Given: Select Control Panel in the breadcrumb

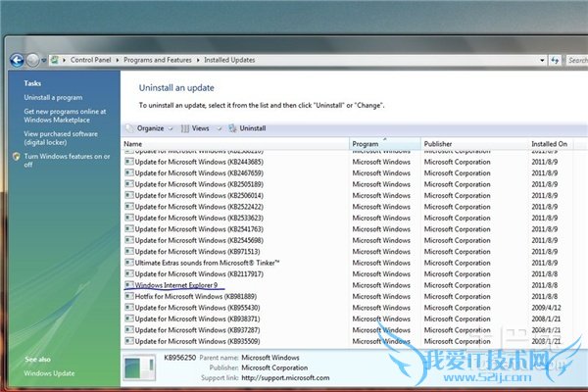Looking at the screenshot, I should pyautogui.click(x=90, y=60).
